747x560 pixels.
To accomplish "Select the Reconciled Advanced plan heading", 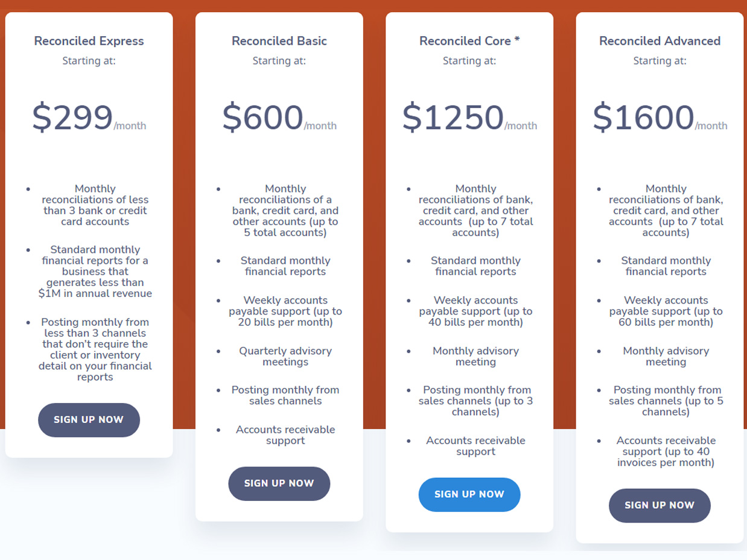I will click(660, 41).
